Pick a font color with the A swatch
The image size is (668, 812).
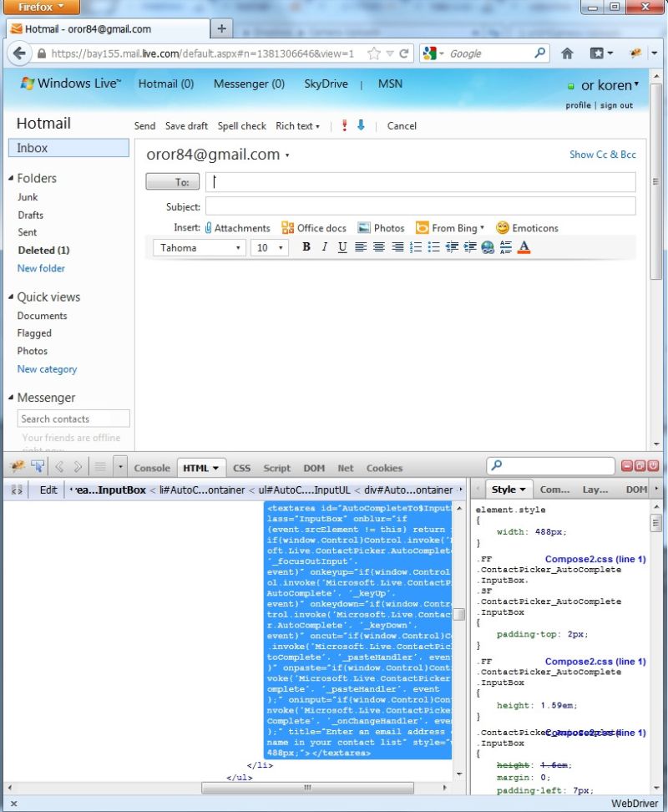[524, 246]
